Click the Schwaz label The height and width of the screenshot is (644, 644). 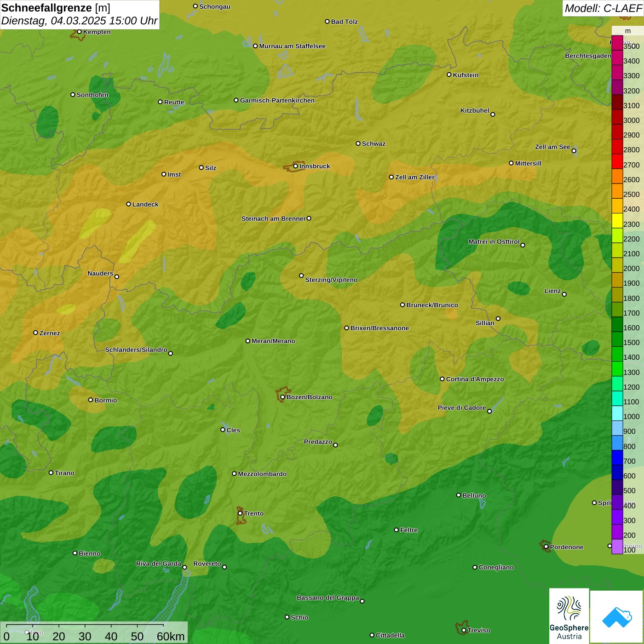click(x=374, y=144)
